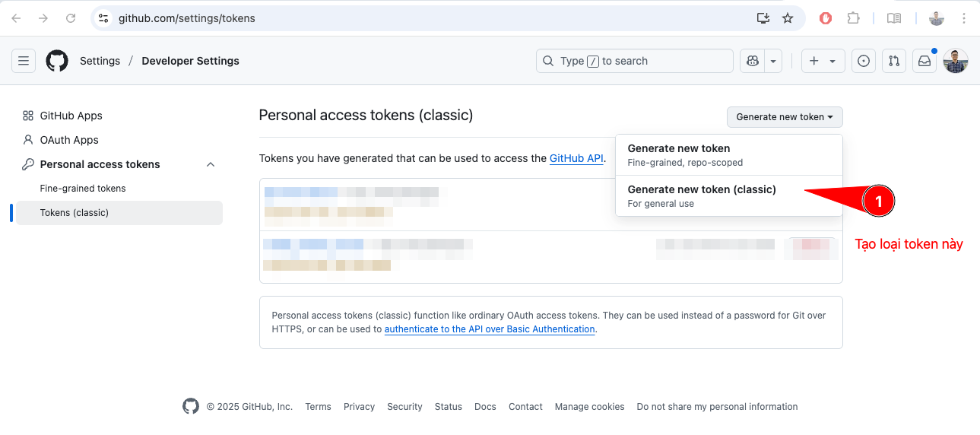Click the install app icon in address bar
This screenshot has height=435, width=980.
(x=763, y=18)
